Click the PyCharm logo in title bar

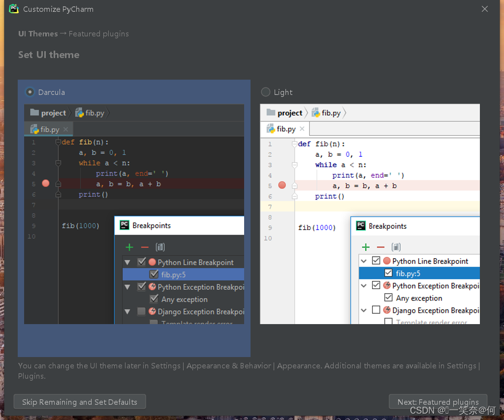[x=14, y=9]
